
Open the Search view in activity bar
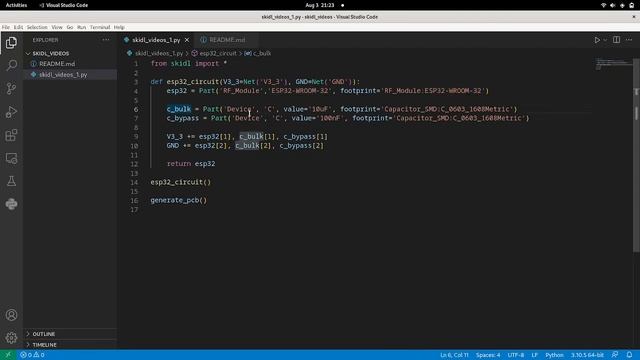click(11, 65)
